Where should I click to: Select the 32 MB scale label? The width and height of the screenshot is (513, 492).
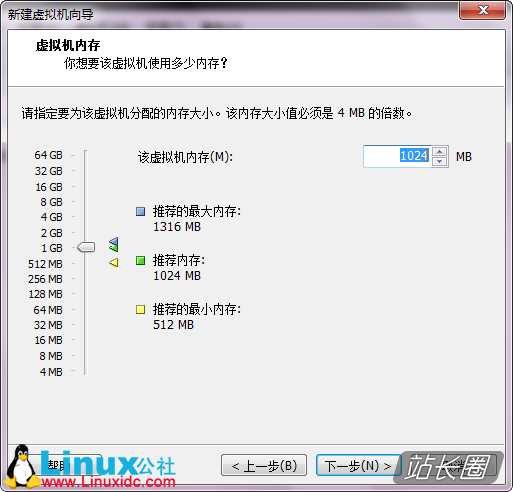coord(48,325)
